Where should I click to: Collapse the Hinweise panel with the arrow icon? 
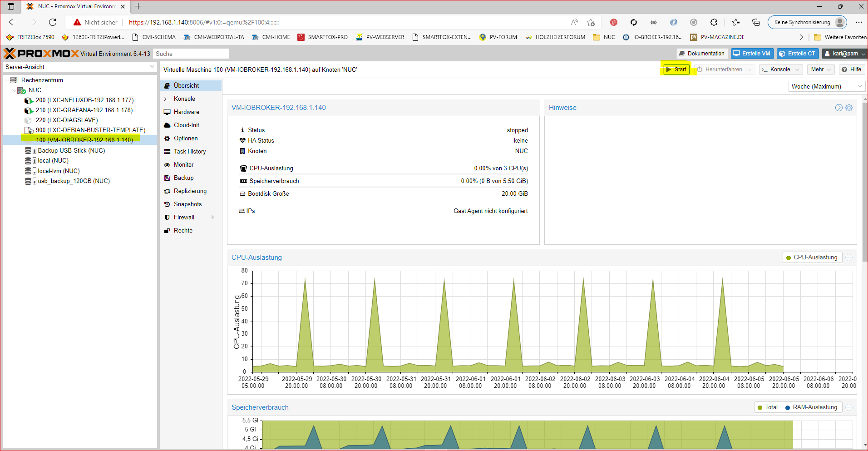(x=838, y=108)
